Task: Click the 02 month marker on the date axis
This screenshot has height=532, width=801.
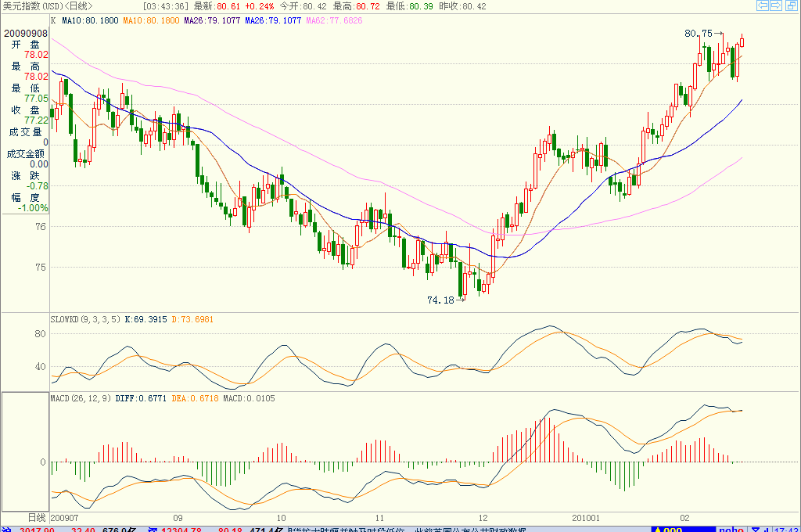Action: pos(684,518)
